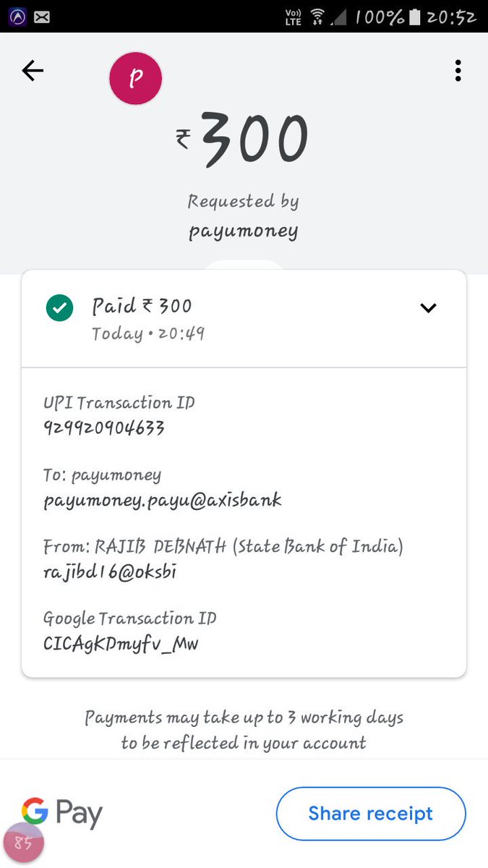Collapse payment details with chevron
Image resolution: width=488 pixels, height=868 pixels.
pos(429,308)
